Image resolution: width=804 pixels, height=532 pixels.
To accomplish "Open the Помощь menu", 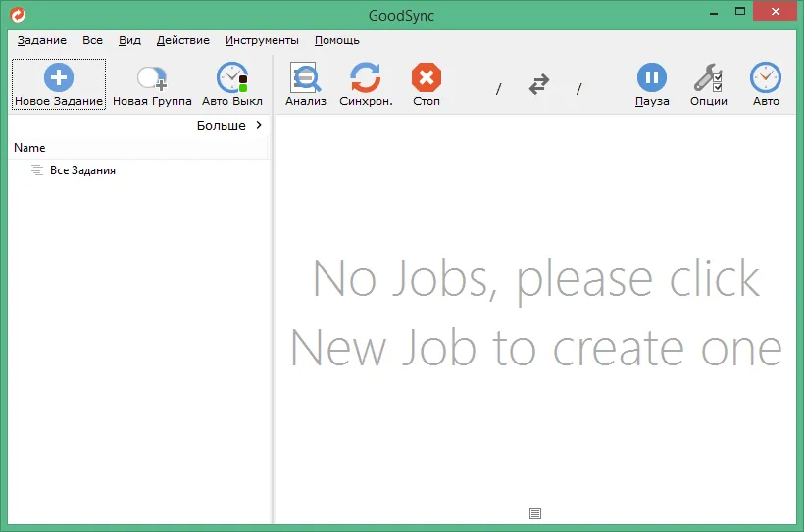I will (337, 40).
